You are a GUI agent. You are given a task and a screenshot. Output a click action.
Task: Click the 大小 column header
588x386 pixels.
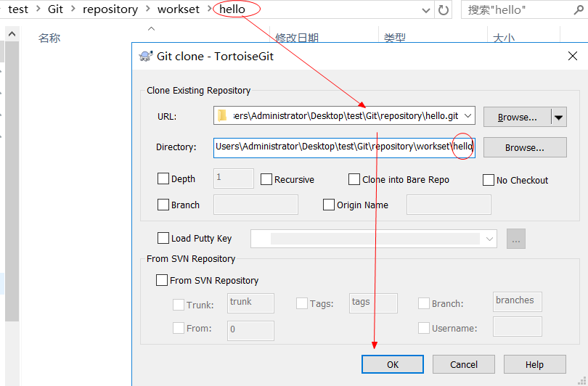point(503,38)
